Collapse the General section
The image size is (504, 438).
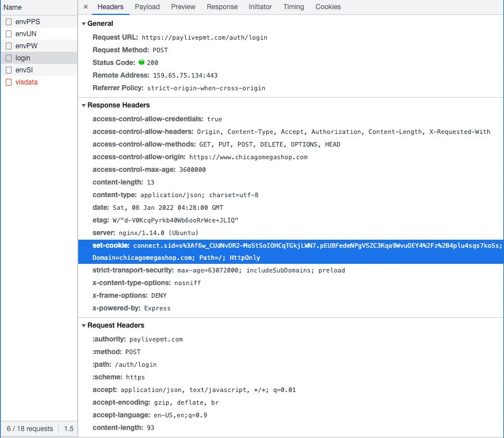[83, 24]
